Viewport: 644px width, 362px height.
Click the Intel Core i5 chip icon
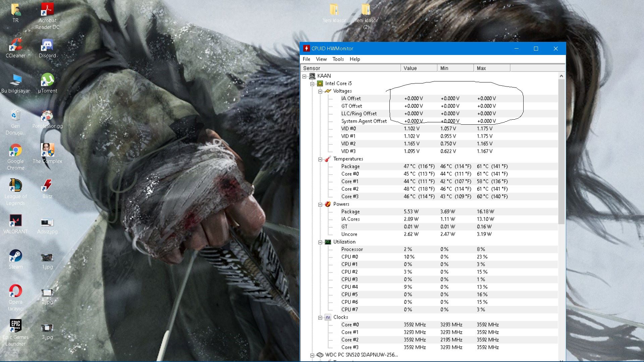(x=320, y=83)
